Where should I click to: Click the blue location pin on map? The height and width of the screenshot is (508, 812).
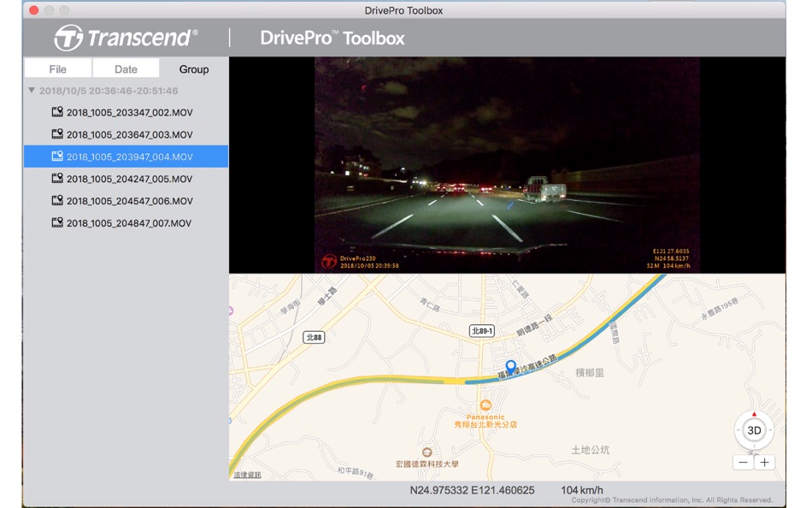pyautogui.click(x=510, y=367)
